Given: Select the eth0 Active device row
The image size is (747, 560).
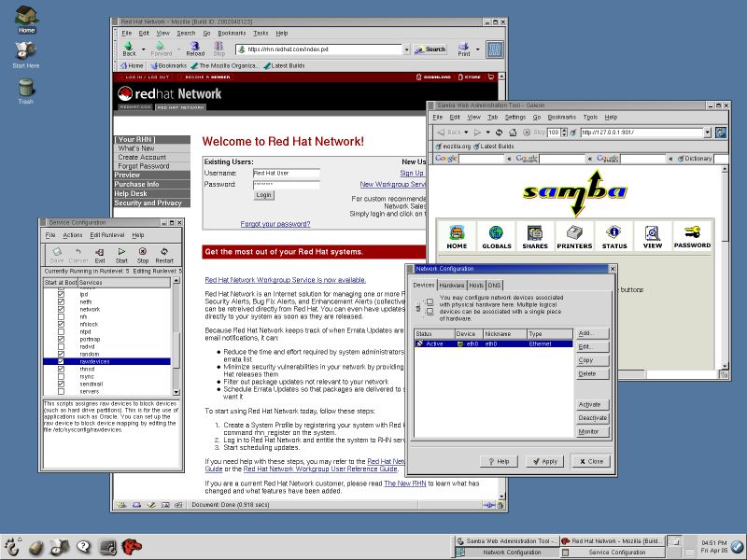Looking at the screenshot, I should click(x=493, y=343).
